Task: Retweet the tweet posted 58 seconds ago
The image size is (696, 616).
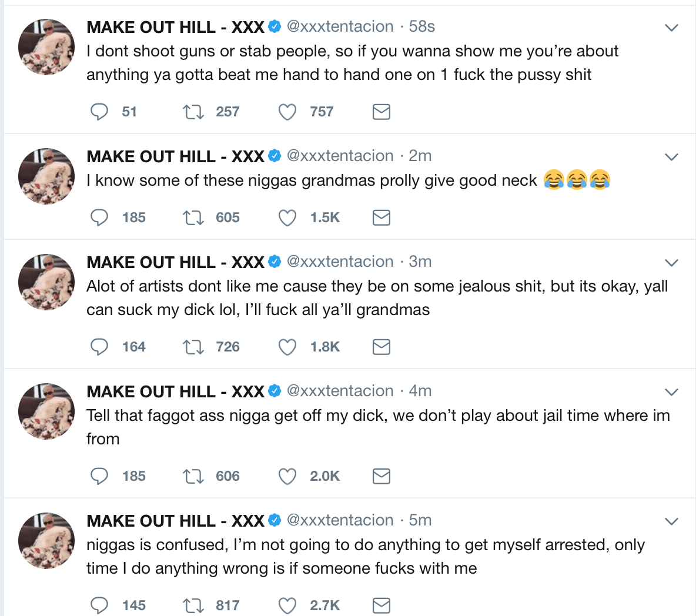Action: tap(193, 112)
